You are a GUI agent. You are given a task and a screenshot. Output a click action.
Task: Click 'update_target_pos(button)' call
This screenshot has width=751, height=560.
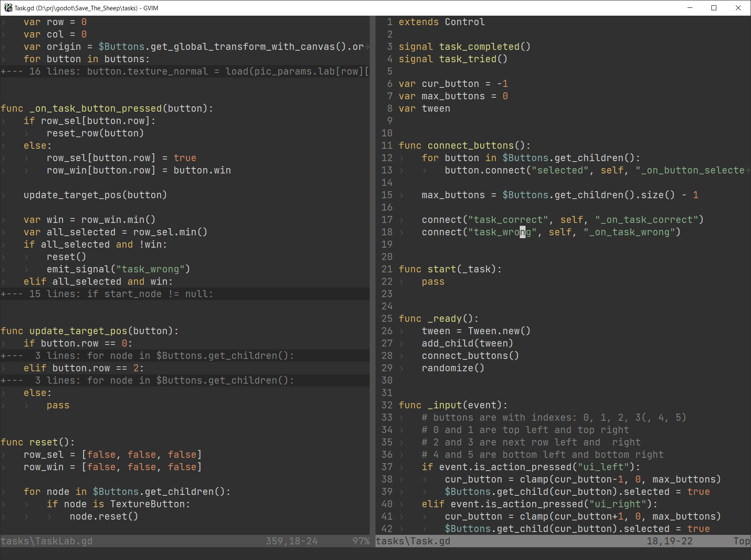95,195
